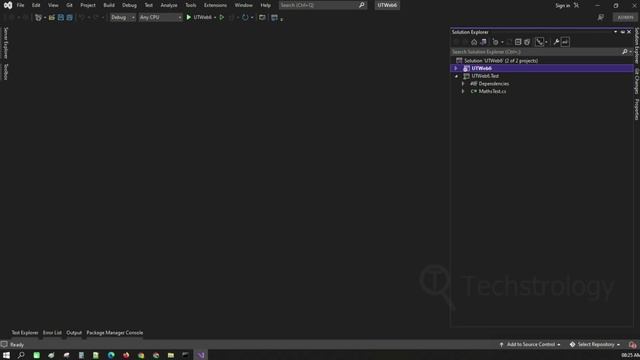Switch to Package Manager Console tab
The width and height of the screenshot is (640, 360).
tap(115, 333)
